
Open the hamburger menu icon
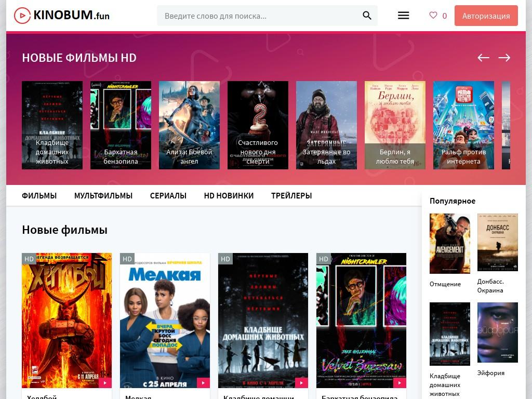[403, 15]
